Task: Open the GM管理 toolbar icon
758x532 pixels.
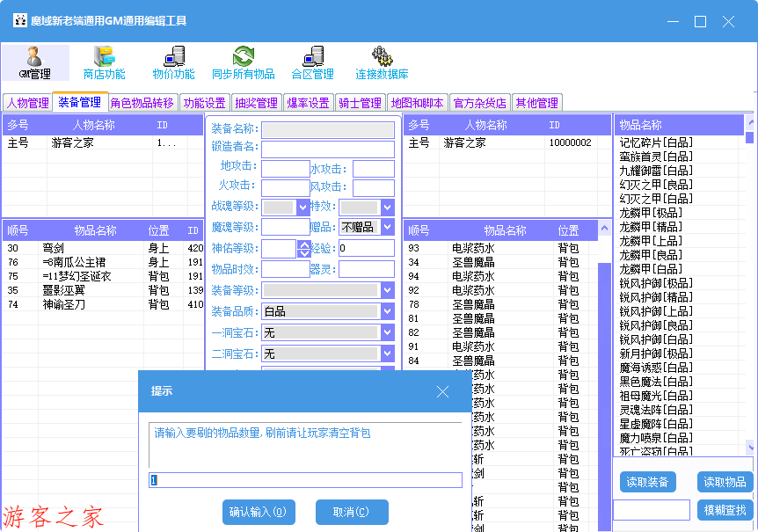Action: 35,62
